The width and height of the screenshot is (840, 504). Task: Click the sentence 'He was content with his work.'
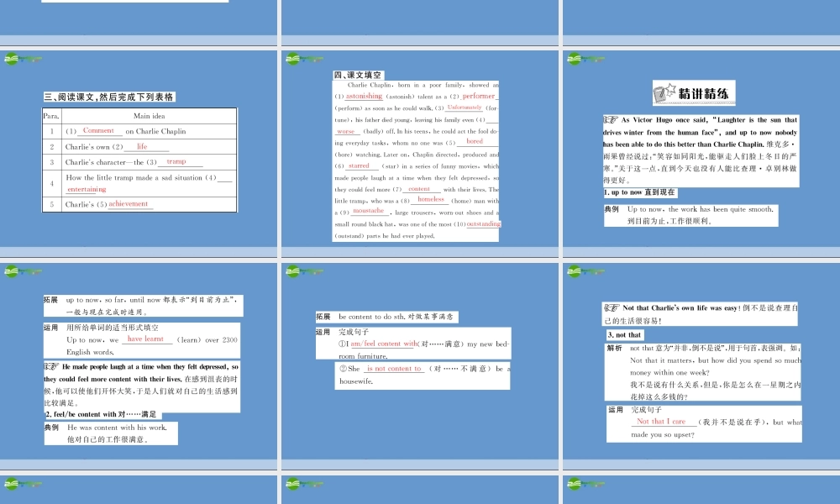(118, 428)
